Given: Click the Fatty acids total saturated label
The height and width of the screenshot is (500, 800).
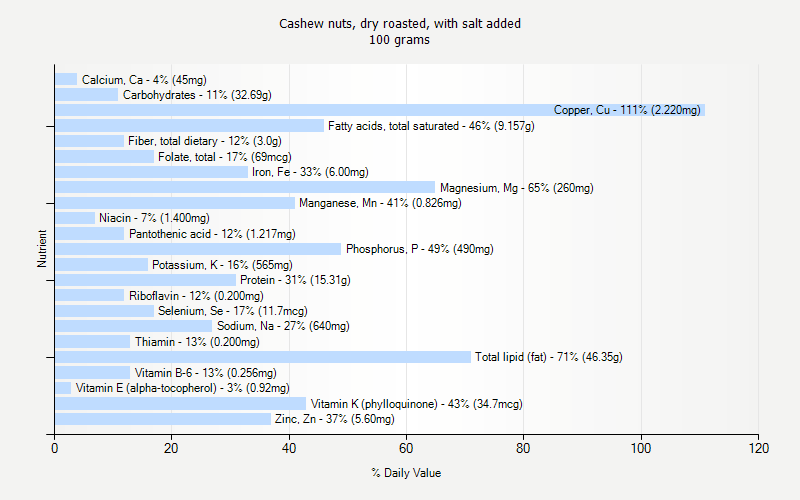Looking at the screenshot, I should pos(431,126).
